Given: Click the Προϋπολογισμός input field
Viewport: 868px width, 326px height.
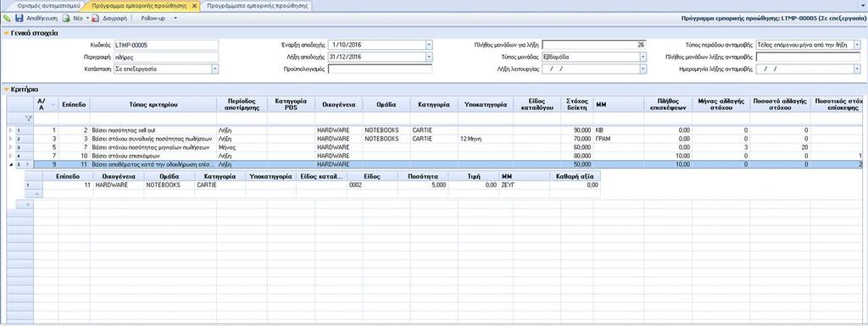Looking at the screenshot, I should click(x=381, y=69).
